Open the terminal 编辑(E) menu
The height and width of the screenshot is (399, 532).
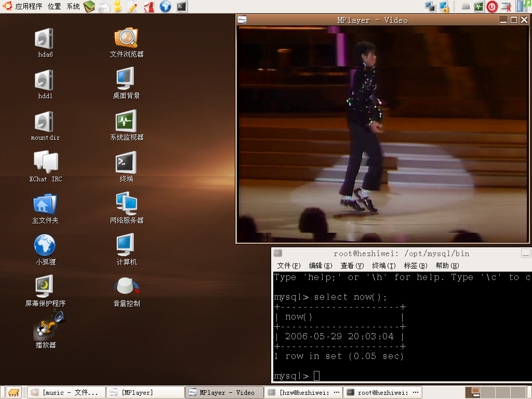pos(320,265)
